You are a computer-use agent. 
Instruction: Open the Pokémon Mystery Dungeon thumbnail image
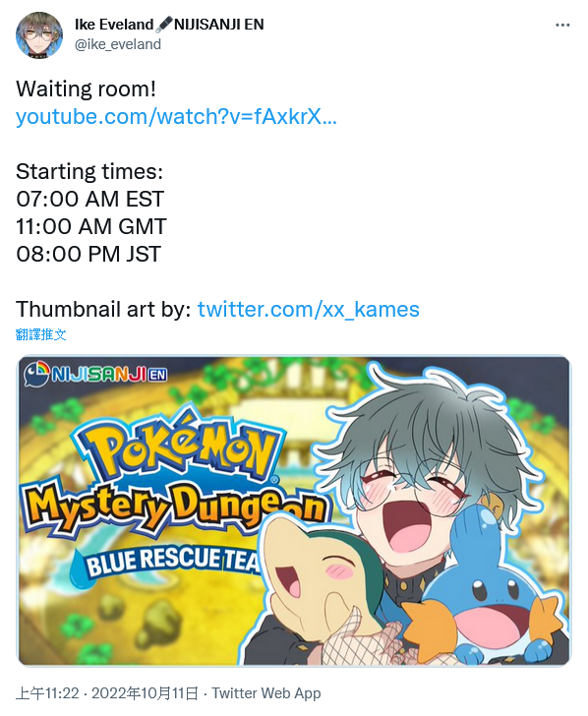pos(294,510)
